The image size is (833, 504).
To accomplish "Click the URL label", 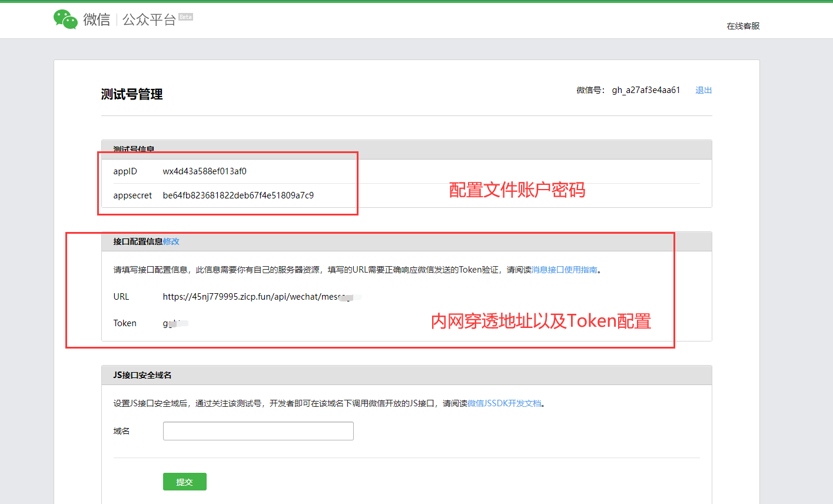I will [121, 297].
